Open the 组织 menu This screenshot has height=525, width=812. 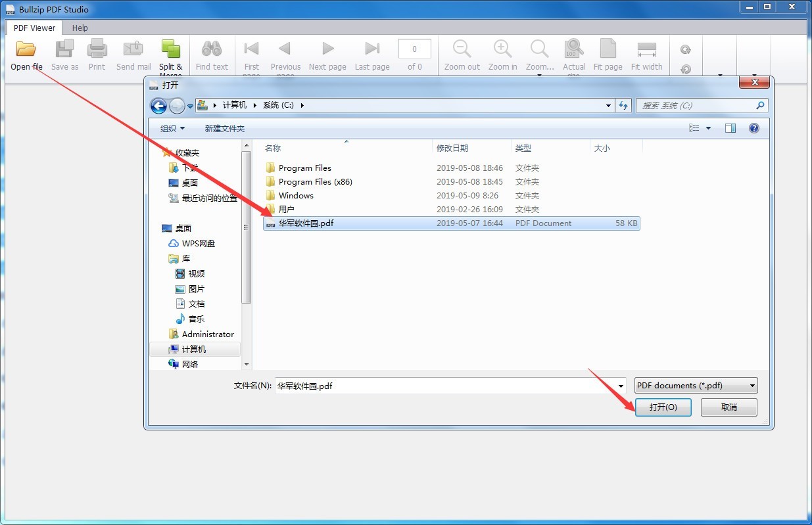tap(173, 129)
